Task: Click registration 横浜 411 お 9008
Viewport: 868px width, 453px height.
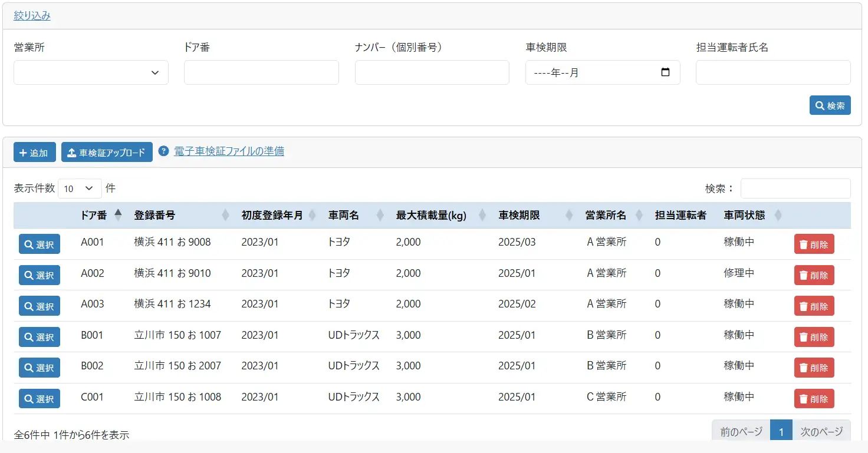Action: point(172,242)
